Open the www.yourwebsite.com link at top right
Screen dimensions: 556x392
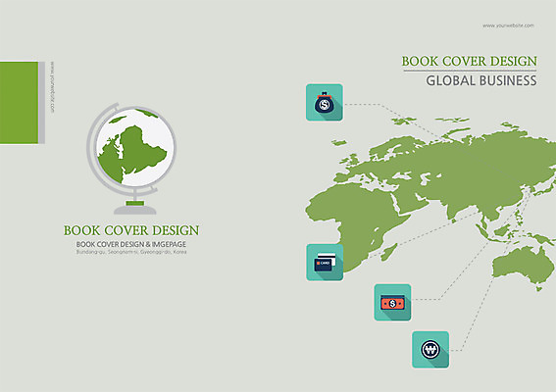click(x=508, y=25)
